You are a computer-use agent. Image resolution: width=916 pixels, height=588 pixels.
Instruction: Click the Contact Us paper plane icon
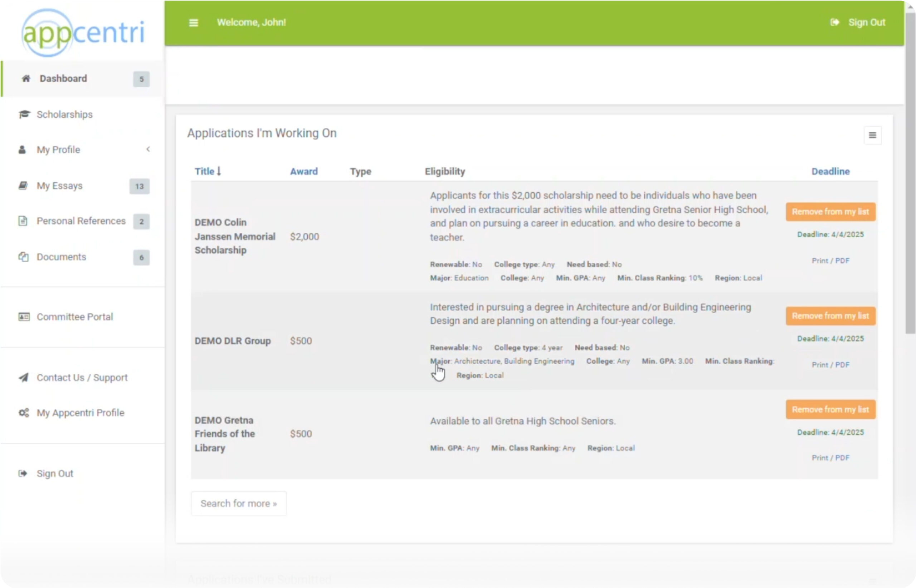[24, 377]
